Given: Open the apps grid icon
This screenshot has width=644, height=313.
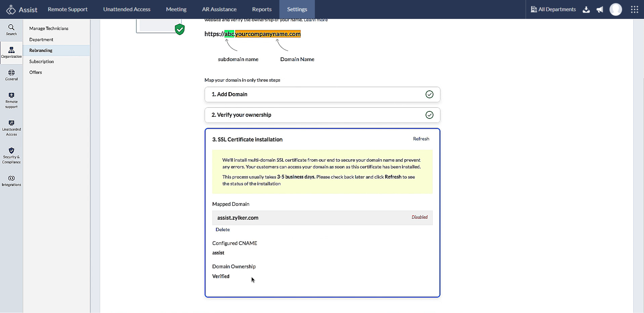Looking at the screenshot, I should point(635,9).
